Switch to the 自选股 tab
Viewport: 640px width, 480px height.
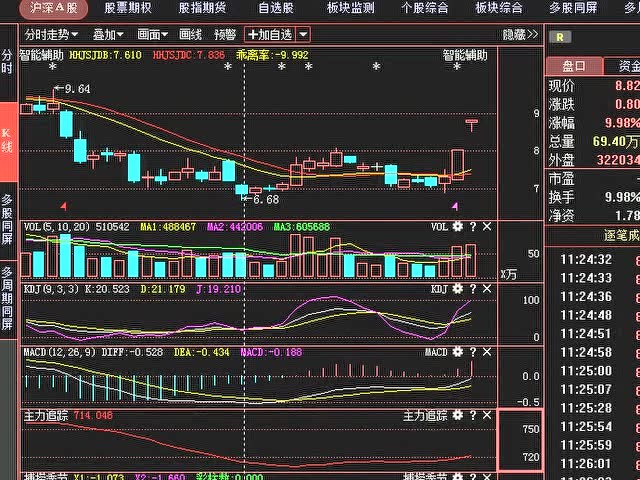(276, 8)
